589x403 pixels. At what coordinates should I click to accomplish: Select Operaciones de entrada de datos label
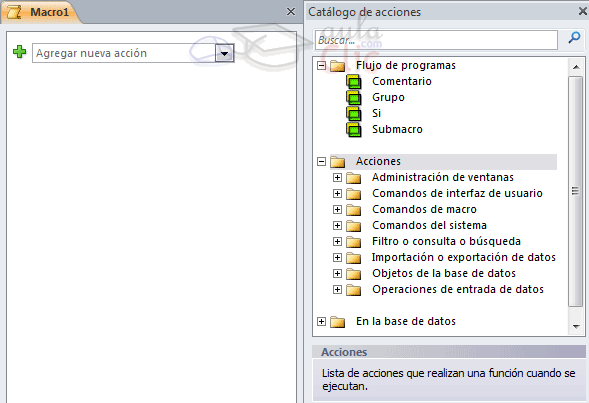pyautogui.click(x=458, y=290)
